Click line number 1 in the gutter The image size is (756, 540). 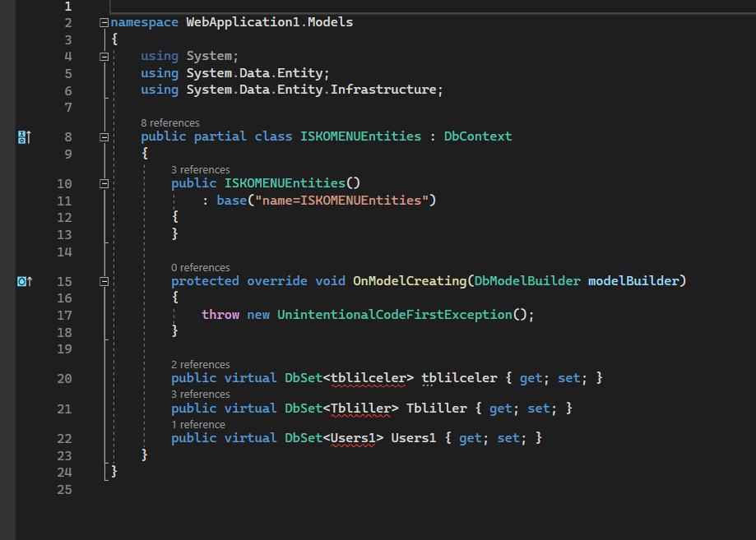point(68,7)
